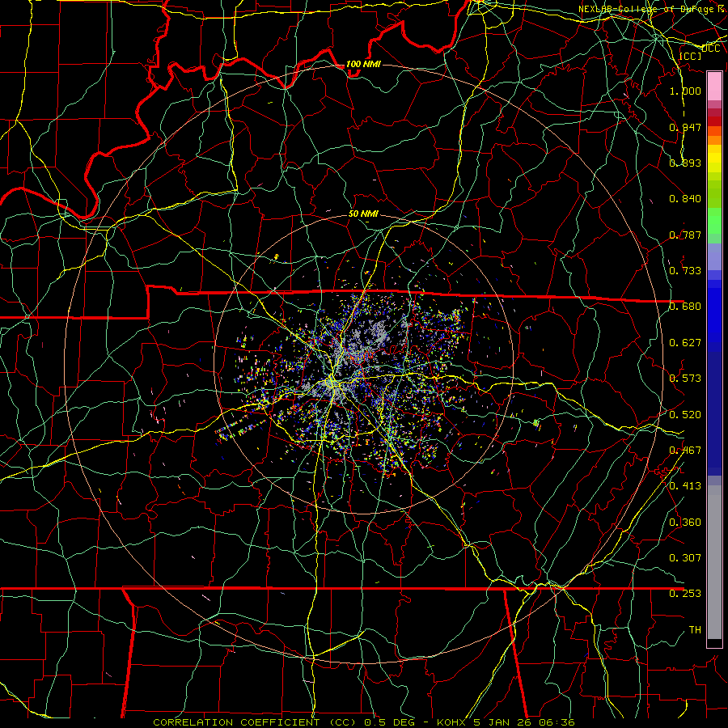Select the 'KOHX' station identifier in caption
Image resolution: width=728 pixels, height=728 pixels.
[452, 722]
